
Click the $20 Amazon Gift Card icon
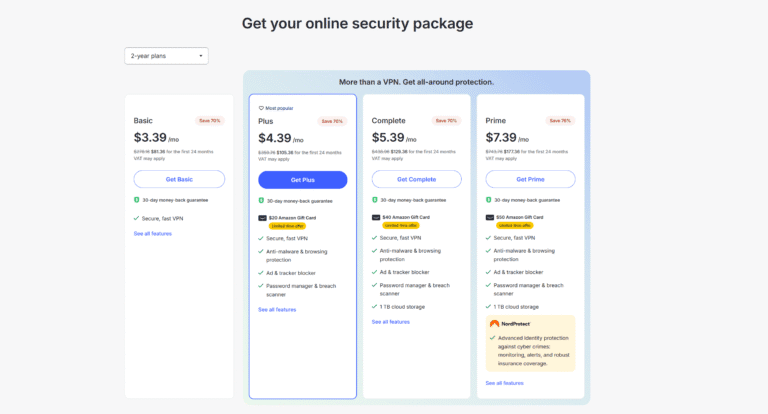263,218
